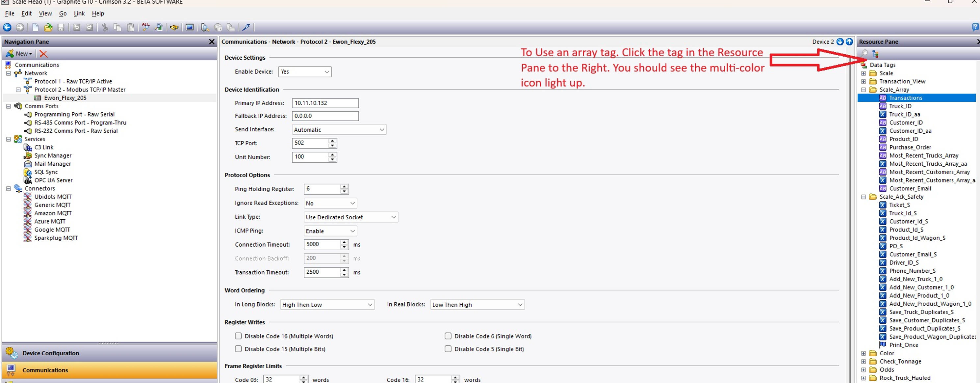
Task: Click the Save floppy disk icon
Action: click(x=61, y=27)
